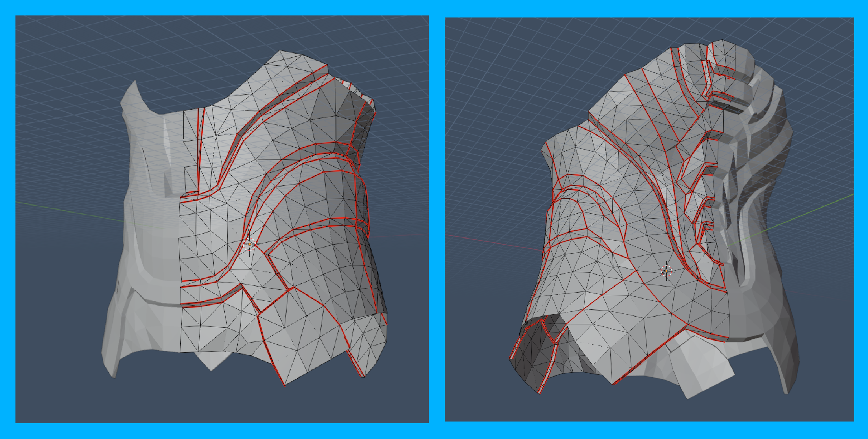Image resolution: width=868 pixels, height=439 pixels.
Task: Select the right armor side-view image
Action: click(x=649, y=219)
